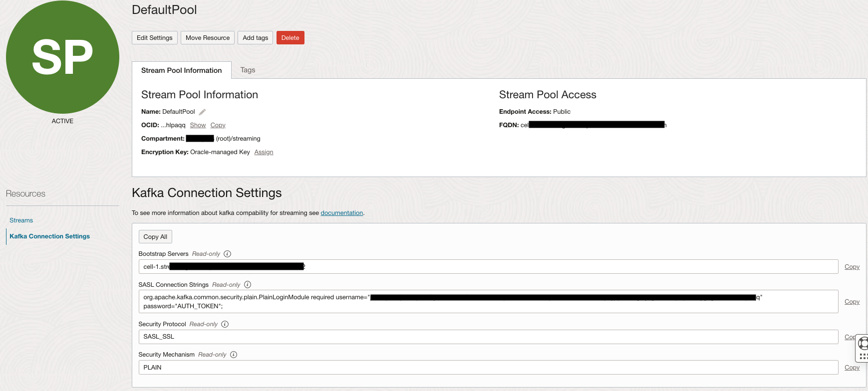
Task: Click the pencil edit icon beside Name DefaultPool
Action: [202, 112]
